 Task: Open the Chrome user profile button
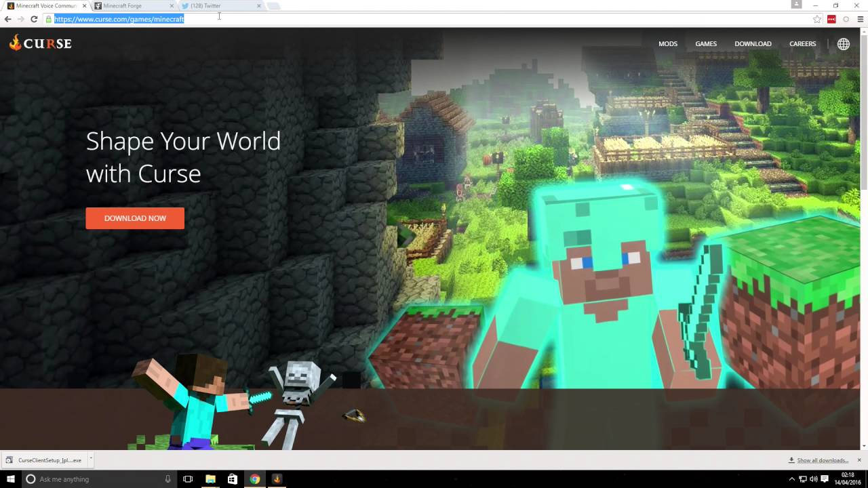[796, 4]
